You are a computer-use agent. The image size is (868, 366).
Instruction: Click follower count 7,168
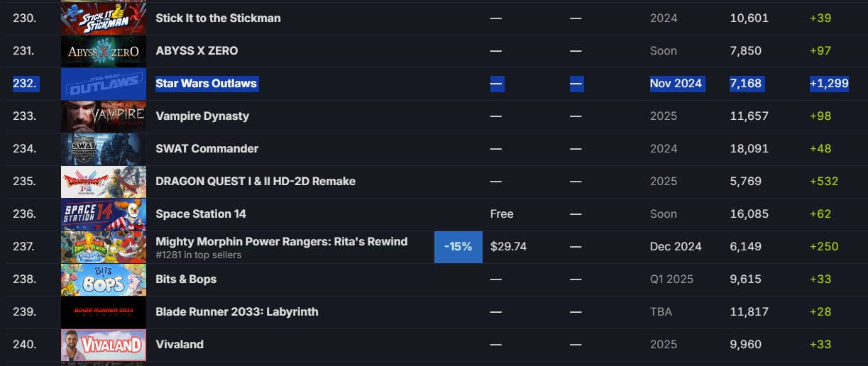[x=745, y=84]
